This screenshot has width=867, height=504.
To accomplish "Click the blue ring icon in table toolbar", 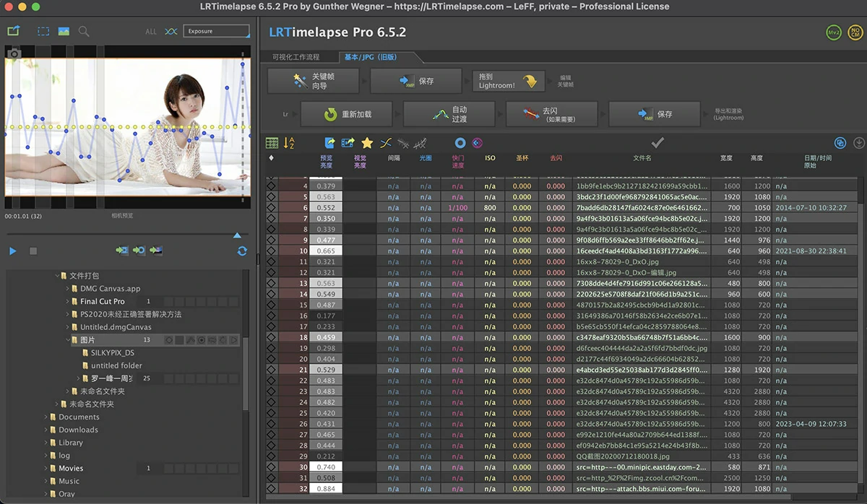I will pos(460,143).
